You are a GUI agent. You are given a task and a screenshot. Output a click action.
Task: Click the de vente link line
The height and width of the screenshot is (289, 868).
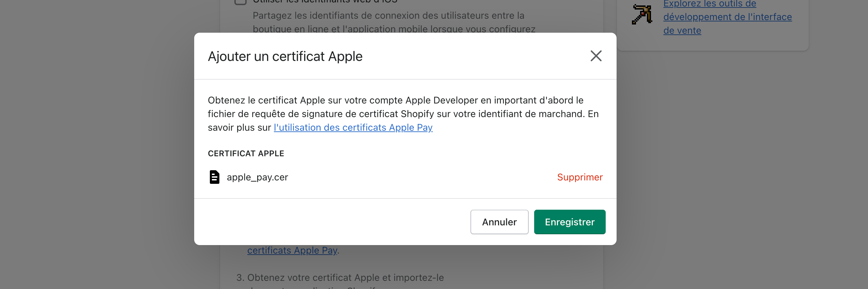(x=682, y=30)
